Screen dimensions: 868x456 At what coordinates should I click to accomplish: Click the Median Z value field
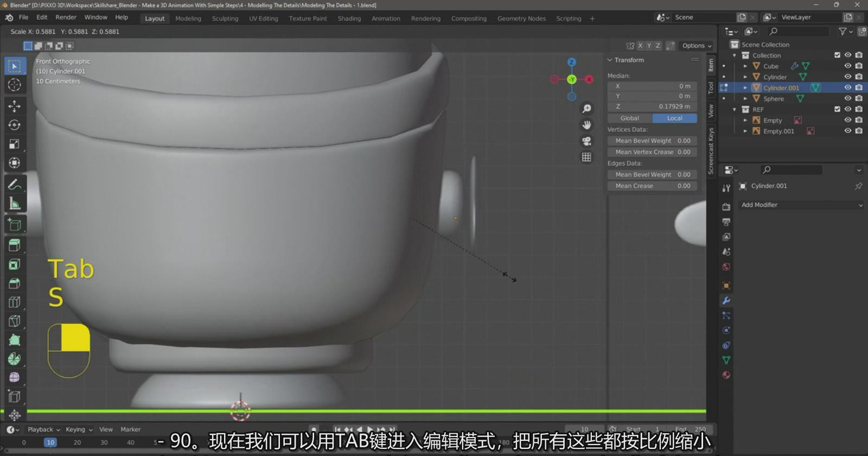coord(652,106)
